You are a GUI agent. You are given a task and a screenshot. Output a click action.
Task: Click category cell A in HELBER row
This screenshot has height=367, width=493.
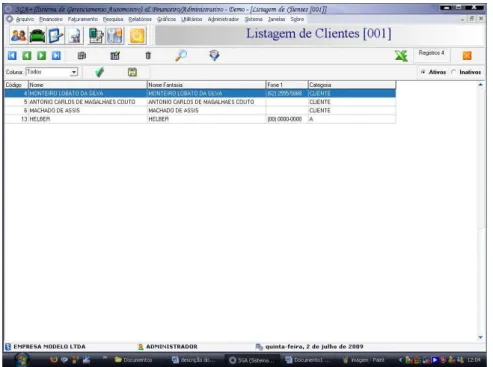tap(352, 119)
